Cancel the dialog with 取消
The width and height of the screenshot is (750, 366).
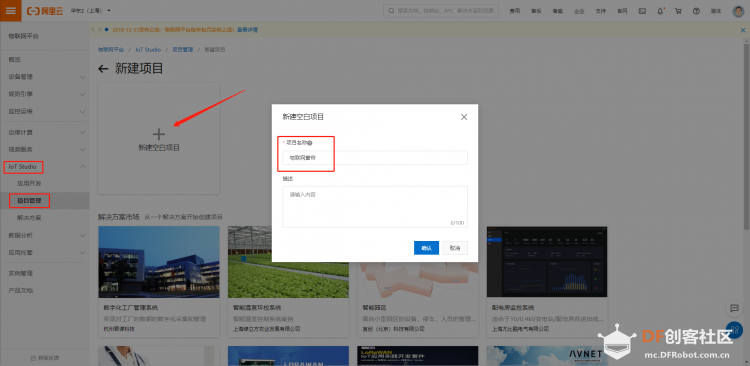click(x=455, y=248)
